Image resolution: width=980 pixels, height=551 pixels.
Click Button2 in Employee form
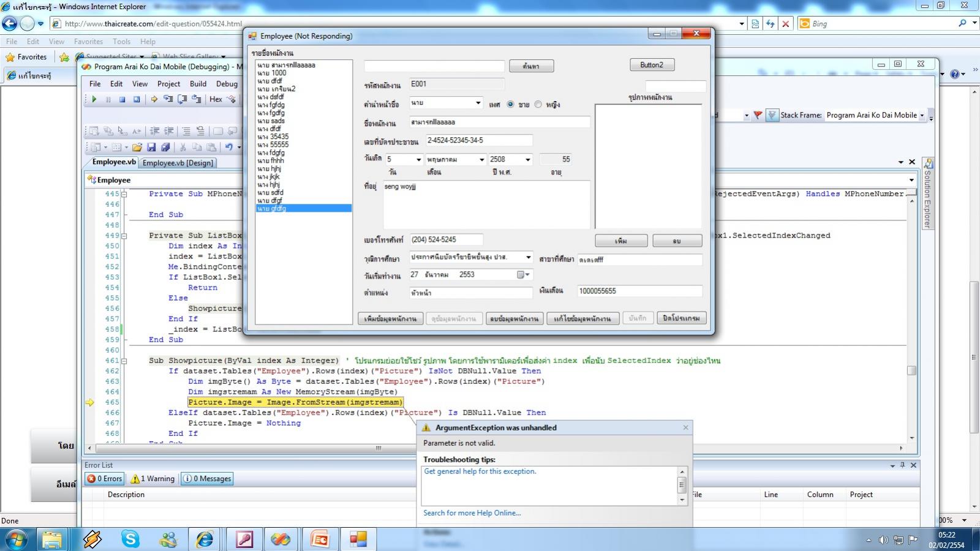coord(652,65)
